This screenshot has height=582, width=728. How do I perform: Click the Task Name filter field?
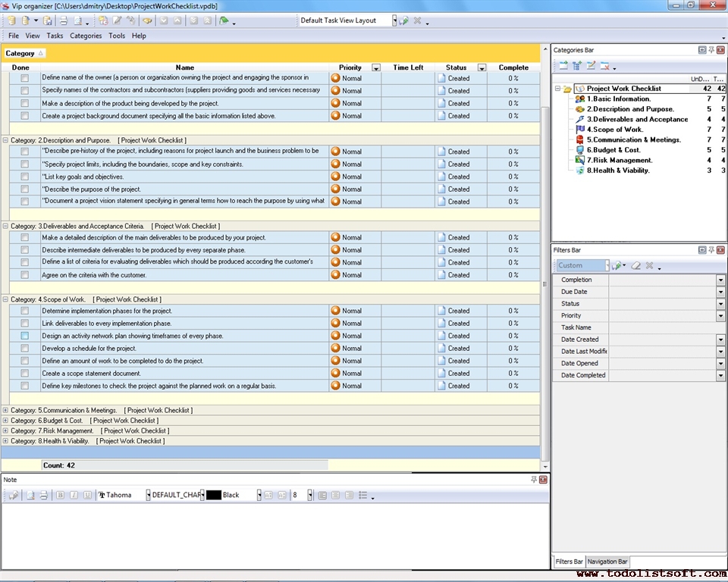[x=666, y=327]
